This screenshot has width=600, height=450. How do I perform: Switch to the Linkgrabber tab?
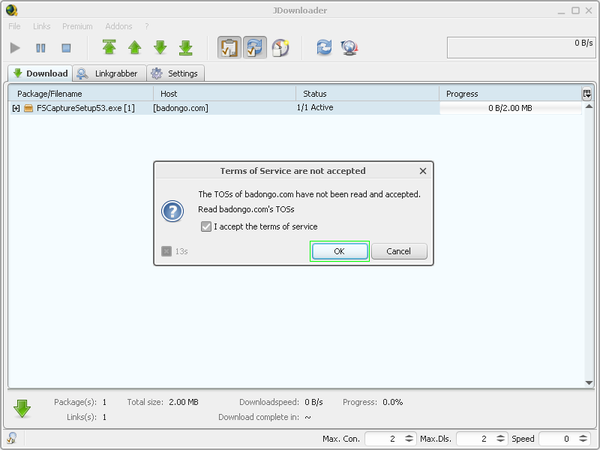109,73
